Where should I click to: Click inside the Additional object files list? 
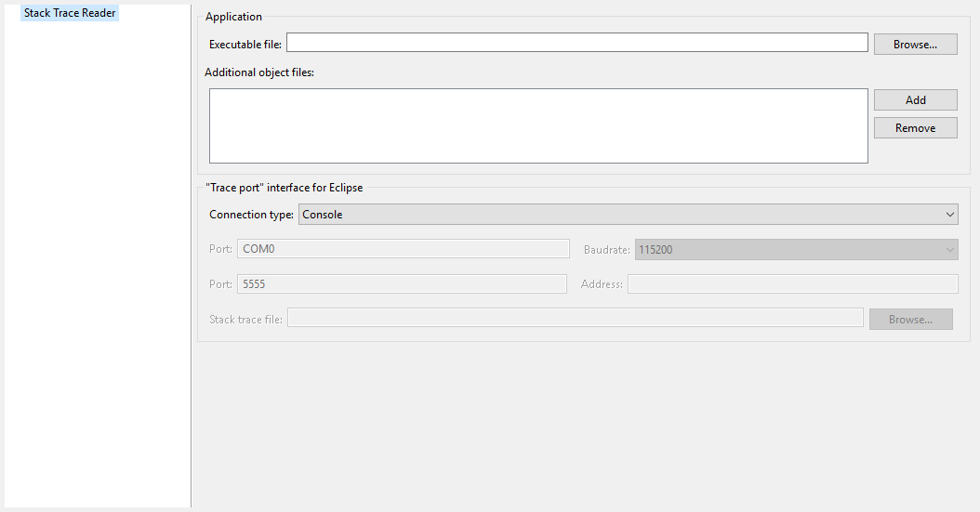click(x=538, y=125)
